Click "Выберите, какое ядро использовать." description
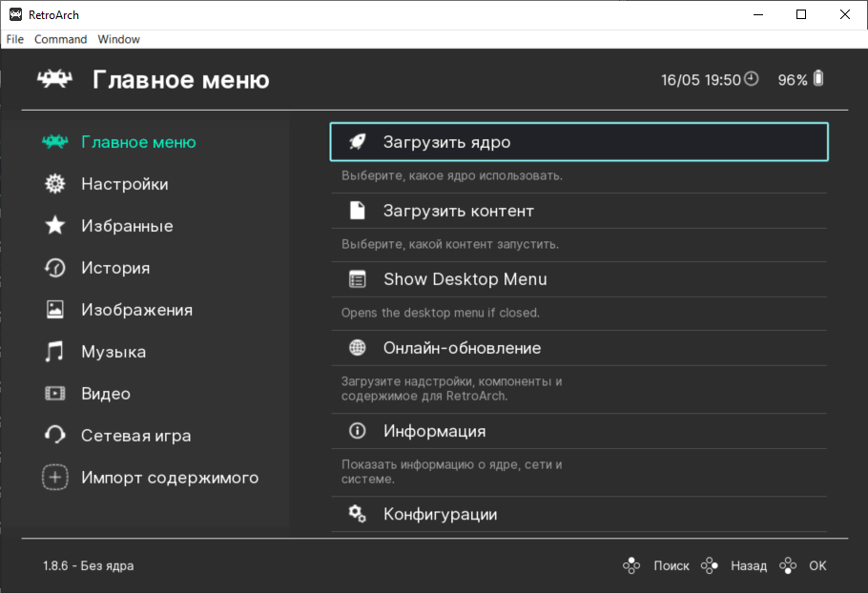Image resolution: width=868 pixels, height=593 pixels. (x=452, y=176)
